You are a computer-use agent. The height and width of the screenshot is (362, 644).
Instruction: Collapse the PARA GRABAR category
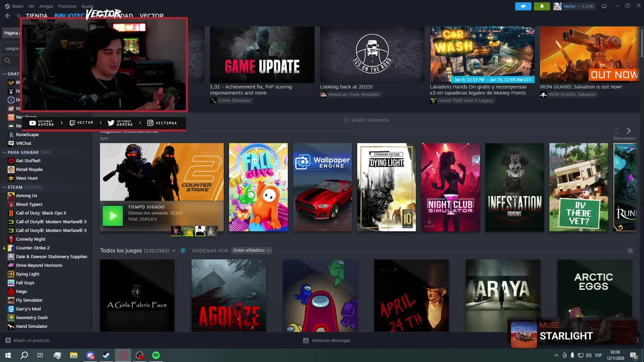pos(4,152)
